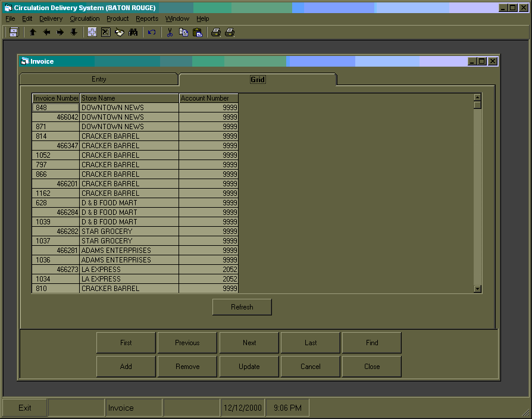Click the scissors cut icon

point(170,32)
